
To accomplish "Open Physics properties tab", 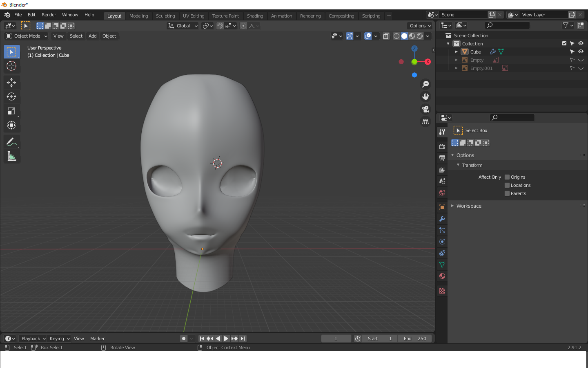I will click(x=442, y=242).
